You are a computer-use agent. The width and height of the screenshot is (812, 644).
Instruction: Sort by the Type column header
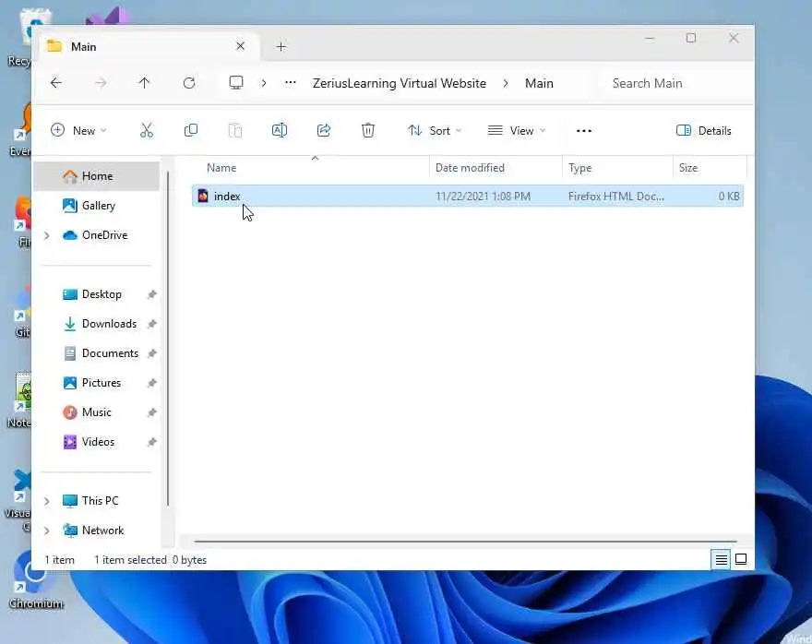point(617,168)
